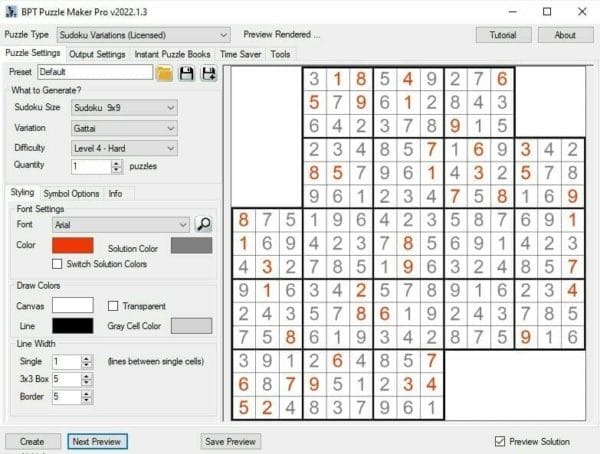Save preset as with plus floppy icon
The width and height of the screenshot is (600, 454).
coord(209,73)
